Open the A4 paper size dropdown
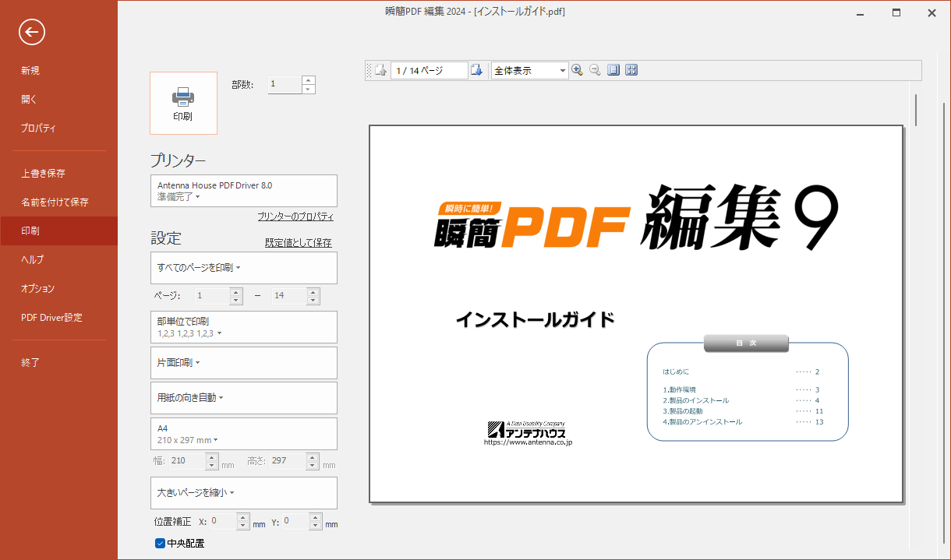 (x=243, y=434)
